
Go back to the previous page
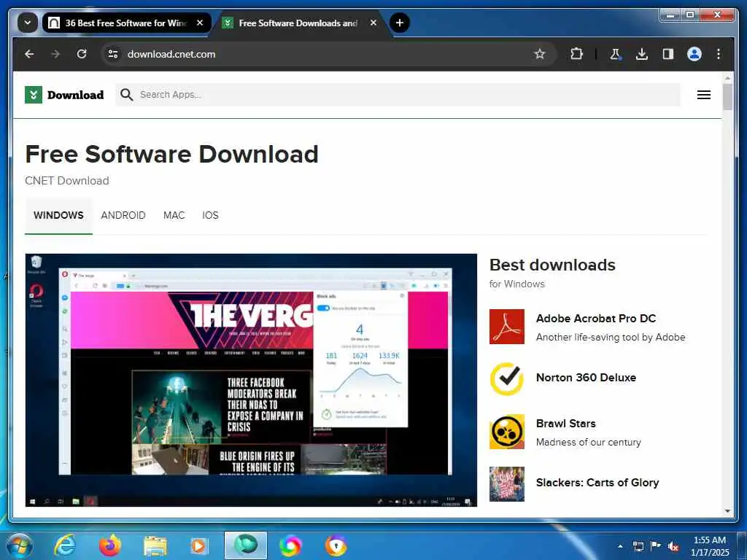[29, 54]
